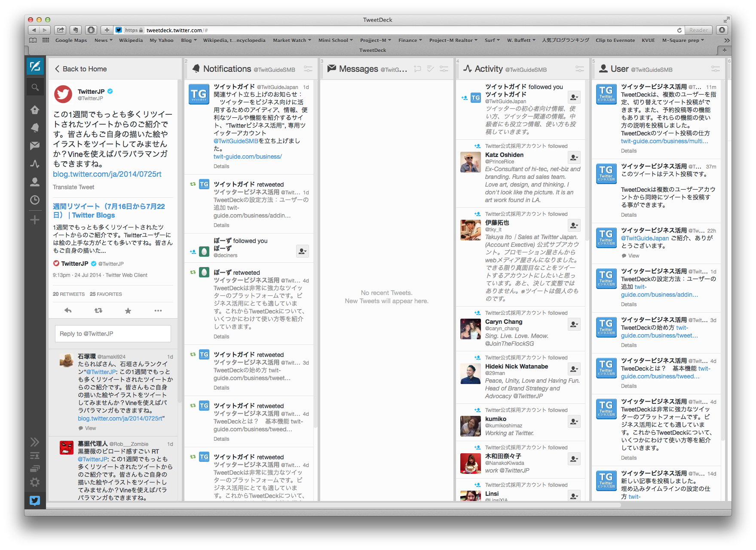Jump to User column sidebar icon
The height and width of the screenshot is (550, 756).
35,182
